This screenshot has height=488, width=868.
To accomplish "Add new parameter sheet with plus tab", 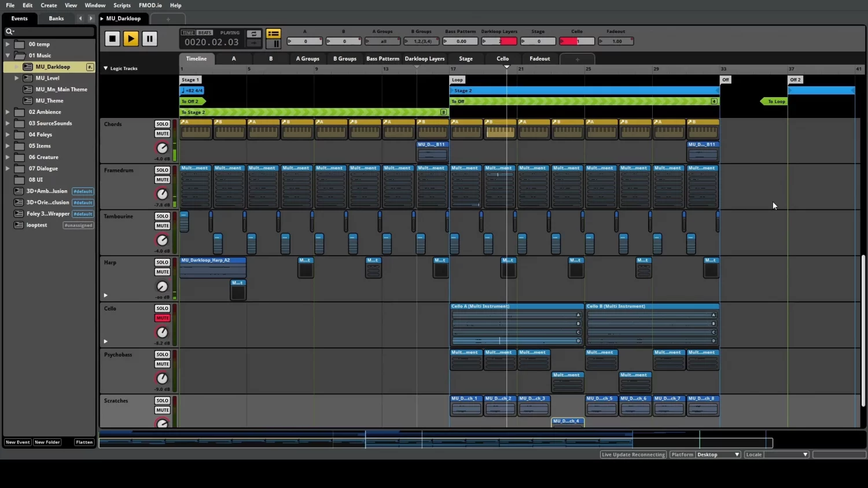I will point(577,59).
